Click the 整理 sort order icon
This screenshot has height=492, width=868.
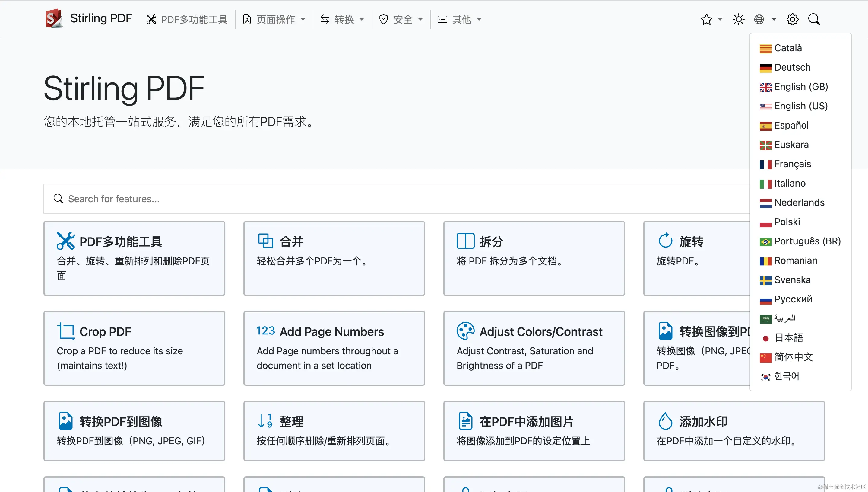[x=265, y=421]
